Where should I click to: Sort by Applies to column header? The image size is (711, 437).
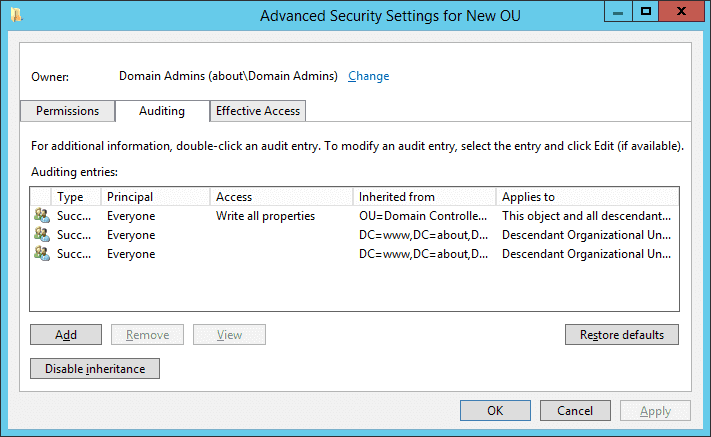pyautogui.click(x=588, y=197)
